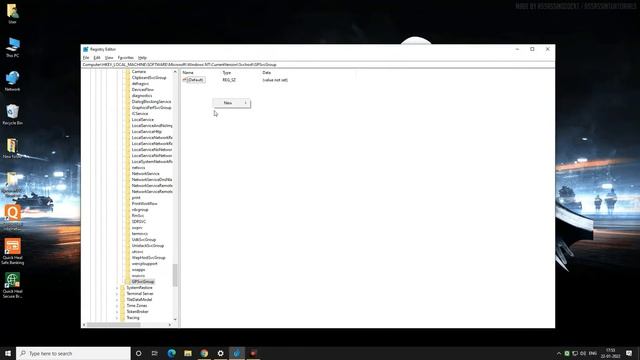Screen dimensions: 640x360
Task: Select the WepHostSvcGroup key
Action: pyautogui.click(x=149, y=258)
